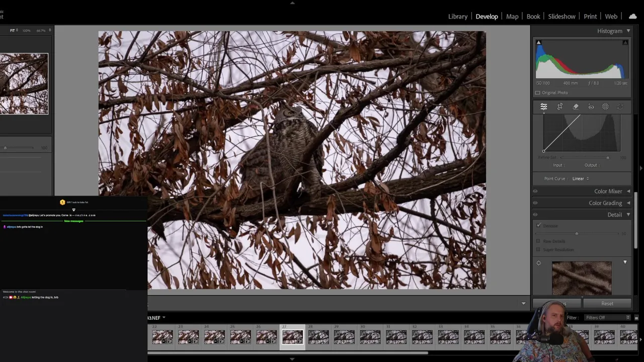Enable Raw Details checkbox
644x362 pixels.
tap(538, 241)
